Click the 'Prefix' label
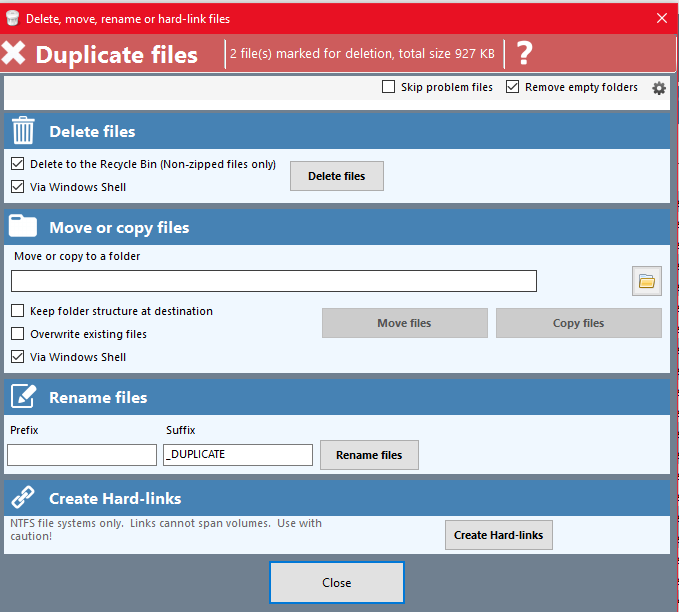The width and height of the screenshot is (679, 612). pyautogui.click(x=24, y=430)
